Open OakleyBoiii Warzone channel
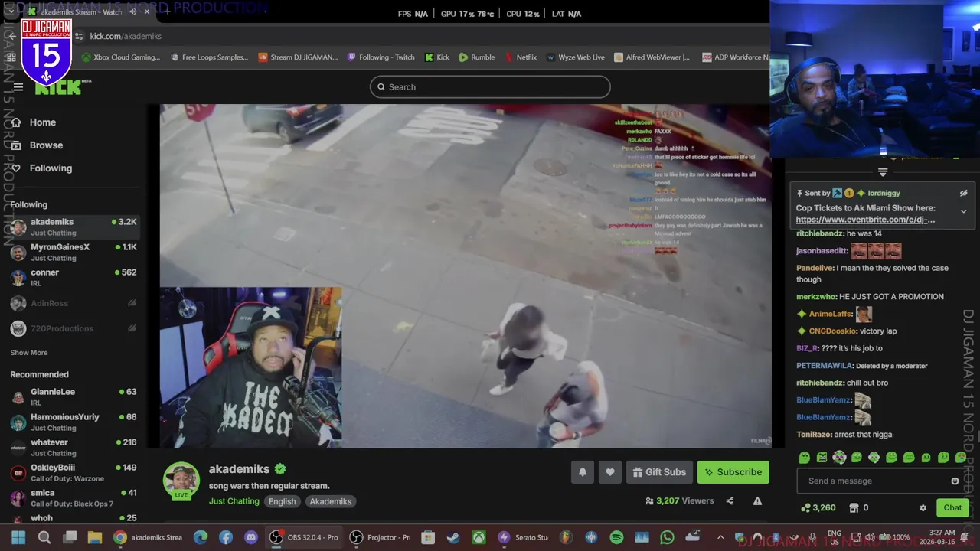The image size is (980, 551). 73,472
